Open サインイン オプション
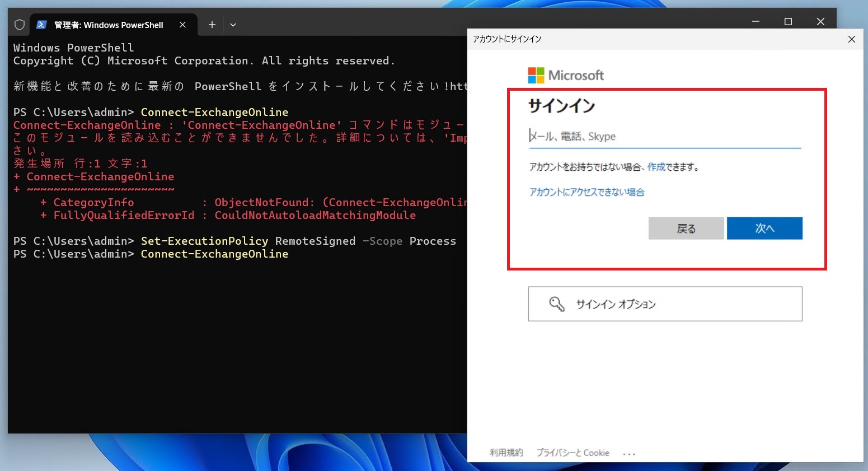The width and height of the screenshot is (868, 471). coord(665,304)
